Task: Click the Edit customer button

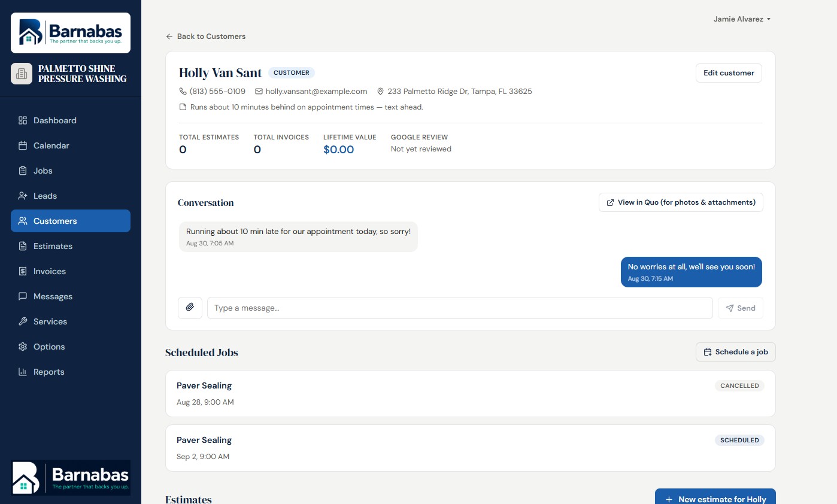Action: (x=729, y=73)
